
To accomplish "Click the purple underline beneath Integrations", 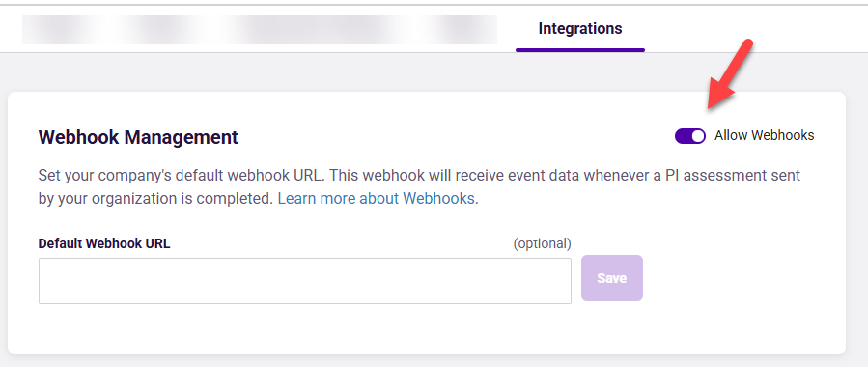I will pos(580,50).
